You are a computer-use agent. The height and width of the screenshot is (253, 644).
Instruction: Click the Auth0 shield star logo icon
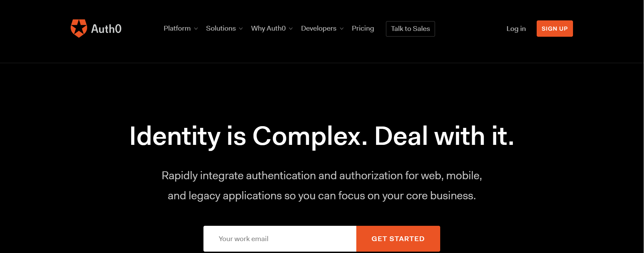pos(79,29)
